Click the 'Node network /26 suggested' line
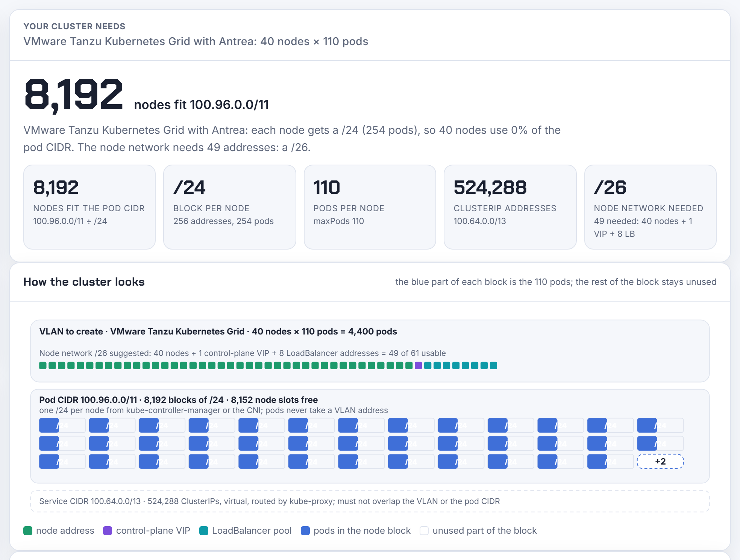 pyautogui.click(x=243, y=353)
